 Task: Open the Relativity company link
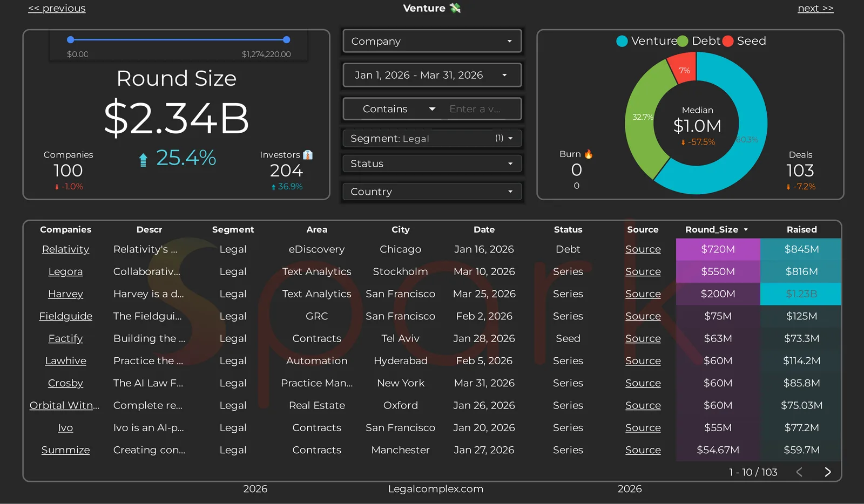tap(65, 249)
